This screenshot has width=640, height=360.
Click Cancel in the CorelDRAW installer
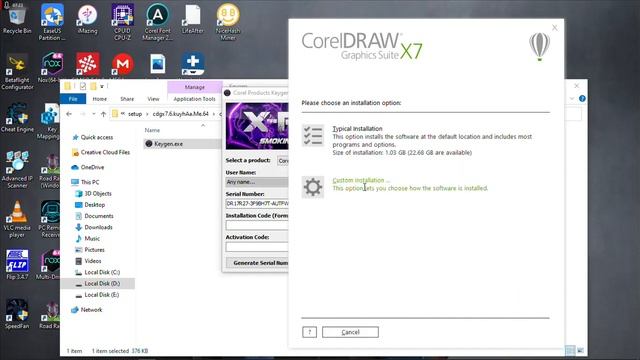point(350,332)
